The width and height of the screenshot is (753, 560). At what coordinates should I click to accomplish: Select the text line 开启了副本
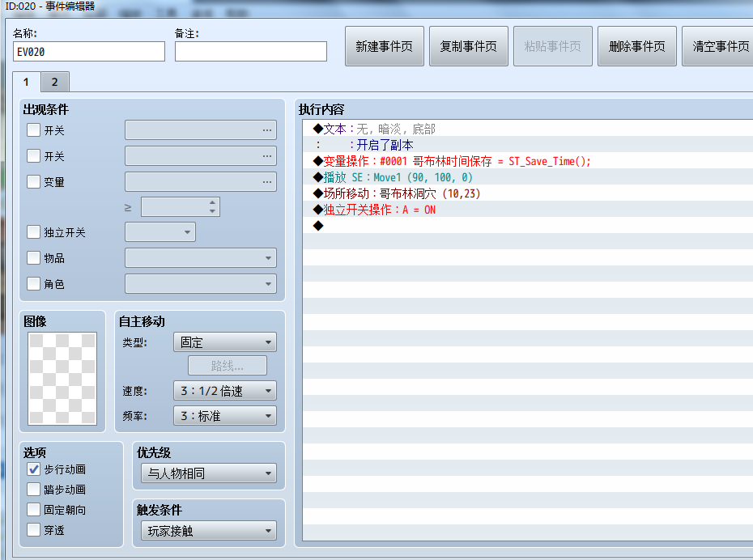(x=528, y=146)
